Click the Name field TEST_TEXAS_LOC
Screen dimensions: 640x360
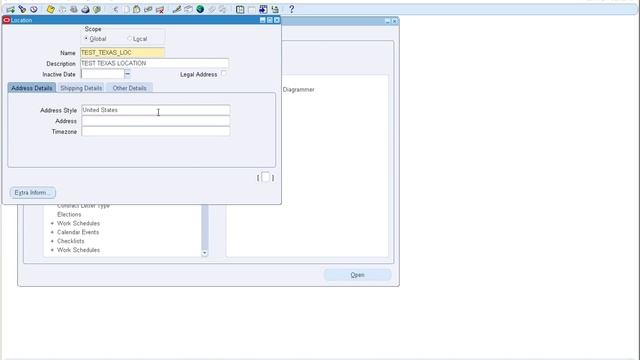tap(122, 52)
